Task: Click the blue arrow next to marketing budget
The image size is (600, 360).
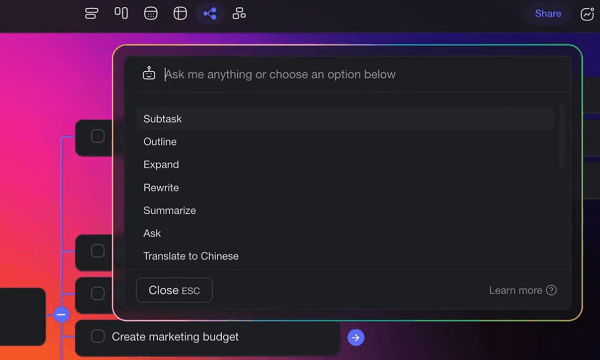Action: tap(356, 337)
